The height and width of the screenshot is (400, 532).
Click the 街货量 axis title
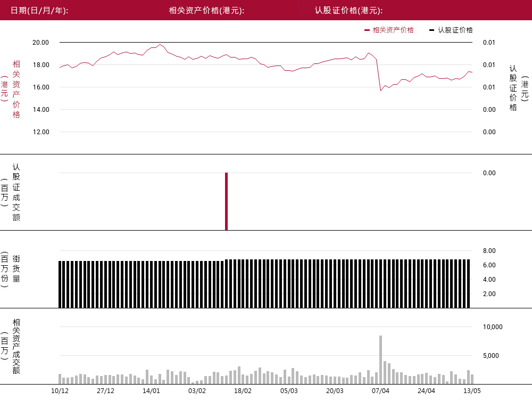click(16, 268)
